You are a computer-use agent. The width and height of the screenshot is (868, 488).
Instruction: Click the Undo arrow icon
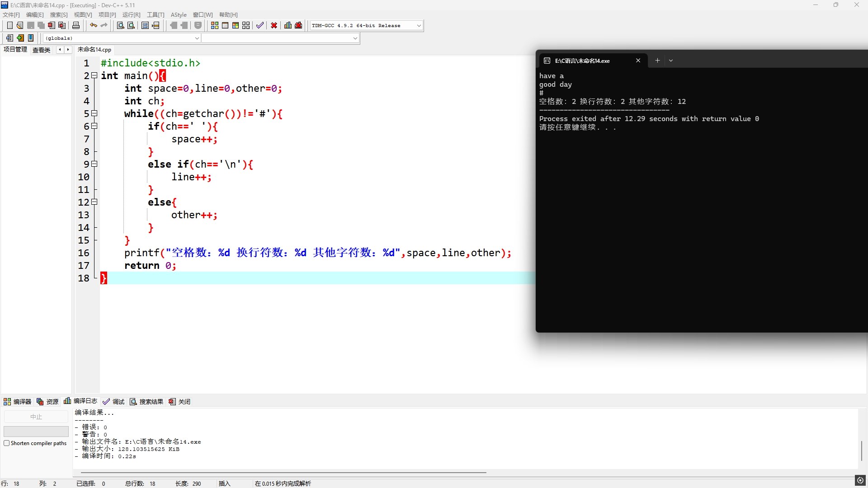coord(93,25)
